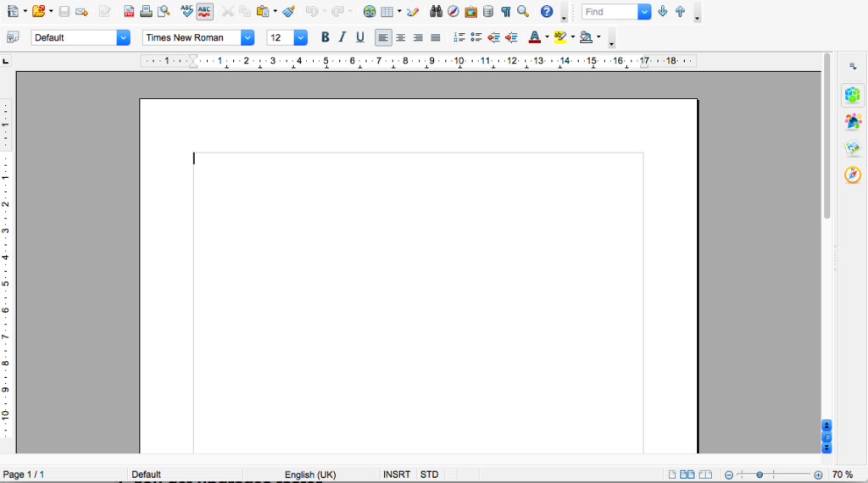868x483 pixels.
Task: Click inside the Find search field
Action: (609, 12)
